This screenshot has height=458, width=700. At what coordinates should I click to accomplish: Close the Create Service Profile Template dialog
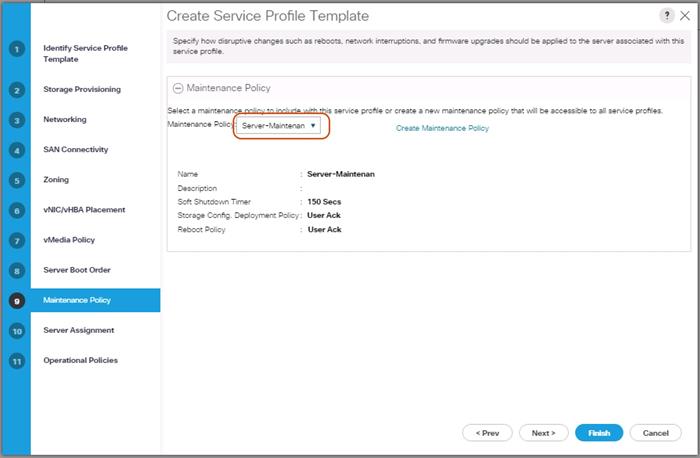(685, 16)
